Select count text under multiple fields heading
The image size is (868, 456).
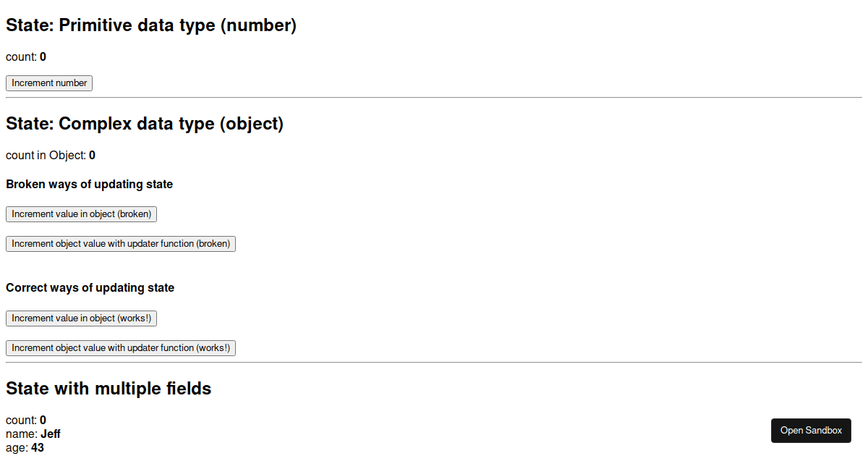pyautogui.click(x=25, y=421)
